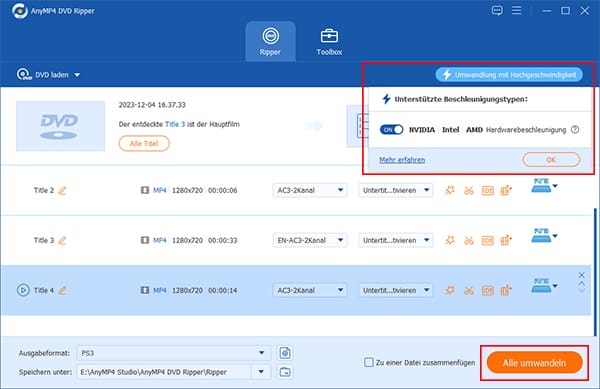Click the scissors cut icon for Title 4

click(x=469, y=290)
